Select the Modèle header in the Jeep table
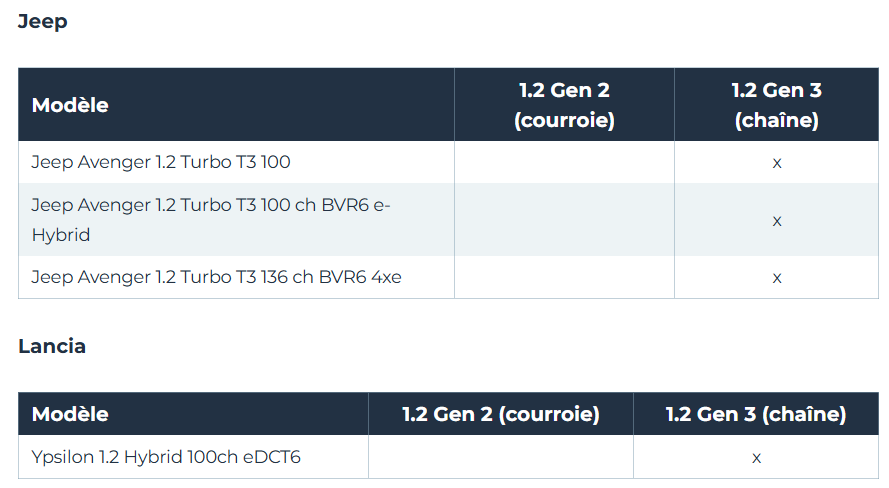 pos(70,105)
